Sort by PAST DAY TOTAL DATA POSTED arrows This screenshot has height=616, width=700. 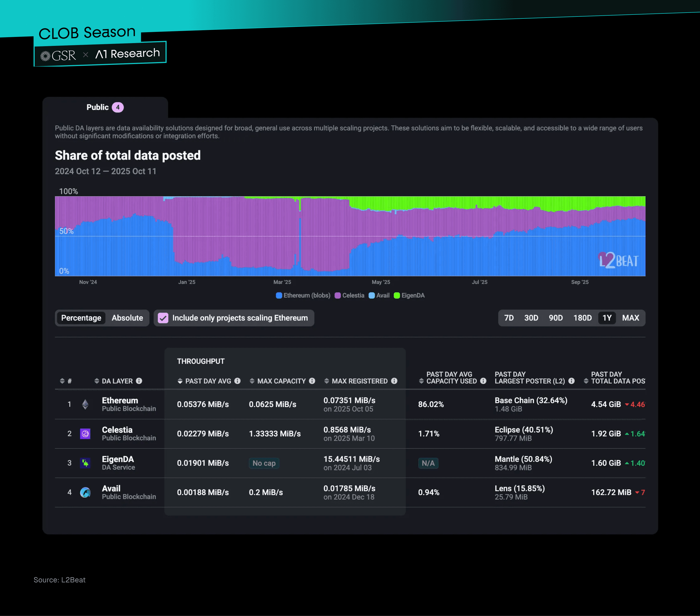(586, 381)
